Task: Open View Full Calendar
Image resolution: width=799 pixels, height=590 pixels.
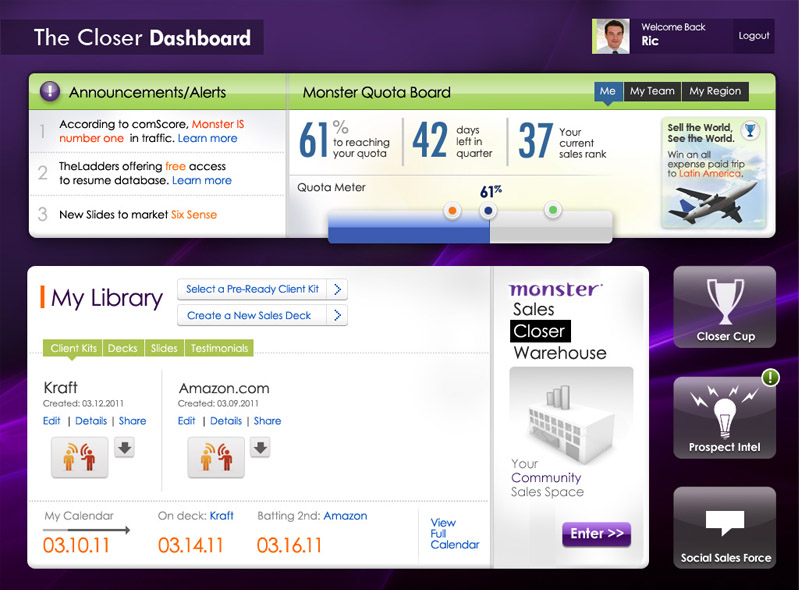Action: (x=455, y=533)
